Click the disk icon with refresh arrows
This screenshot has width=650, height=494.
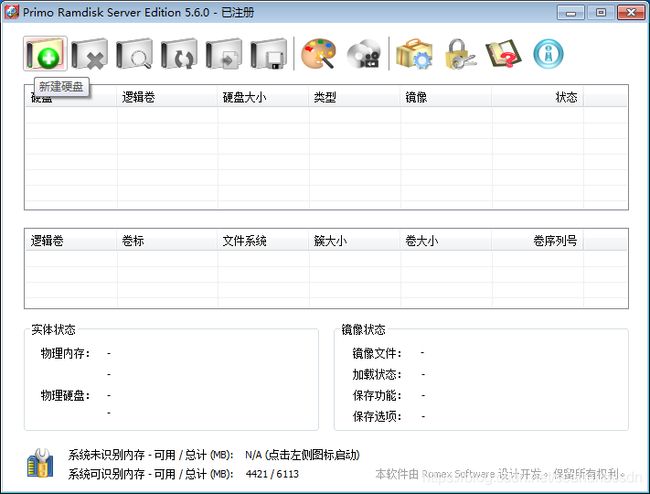179,54
